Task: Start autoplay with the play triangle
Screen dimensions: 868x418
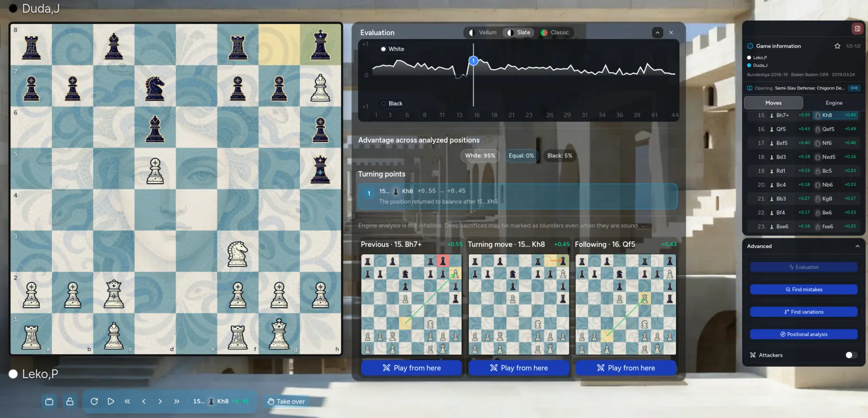Action: [x=111, y=401]
